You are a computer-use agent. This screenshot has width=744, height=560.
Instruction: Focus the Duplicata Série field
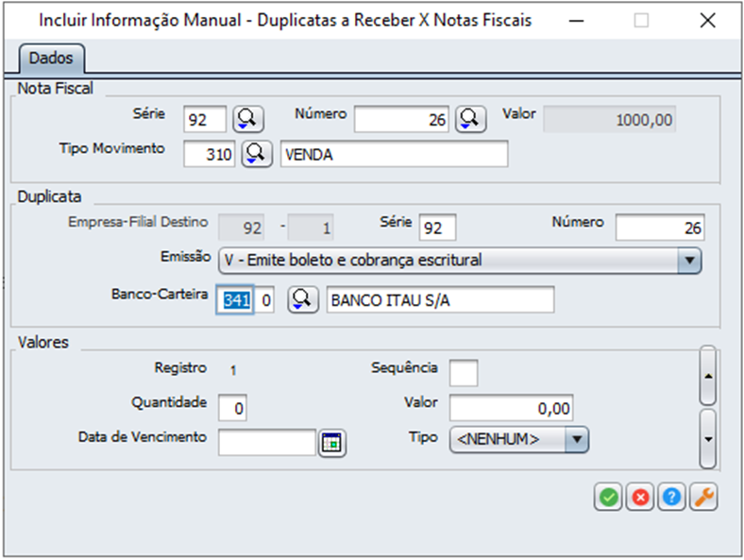[437, 228]
